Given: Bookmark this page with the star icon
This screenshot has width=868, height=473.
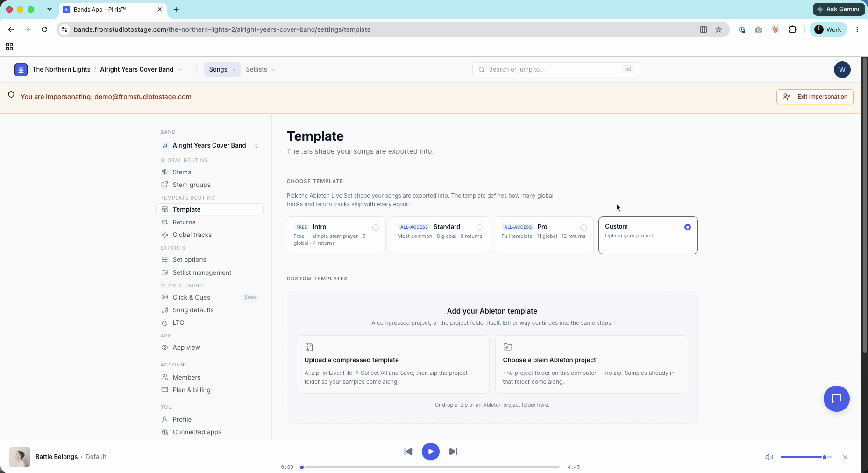Looking at the screenshot, I should pyautogui.click(x=719, y=29).
